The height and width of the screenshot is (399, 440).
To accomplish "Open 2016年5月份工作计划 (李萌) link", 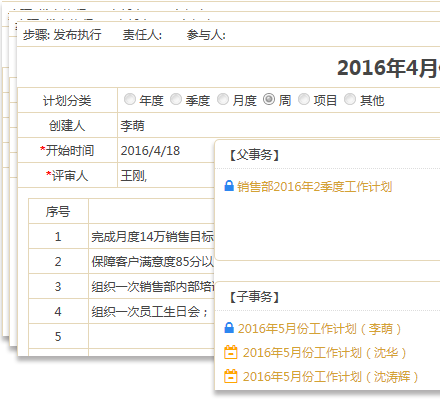I will pos(319,329).
